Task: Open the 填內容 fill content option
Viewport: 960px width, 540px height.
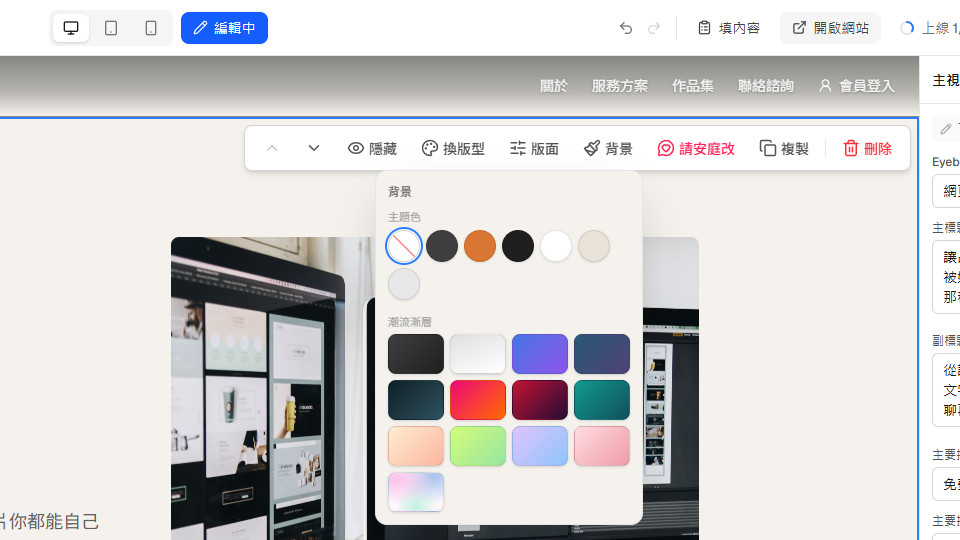Action: (729, 28)
